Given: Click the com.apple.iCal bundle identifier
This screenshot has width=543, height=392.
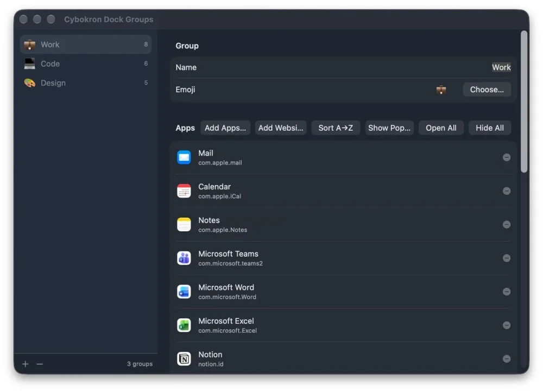Looking at the screenshot, I should [219, 197].
